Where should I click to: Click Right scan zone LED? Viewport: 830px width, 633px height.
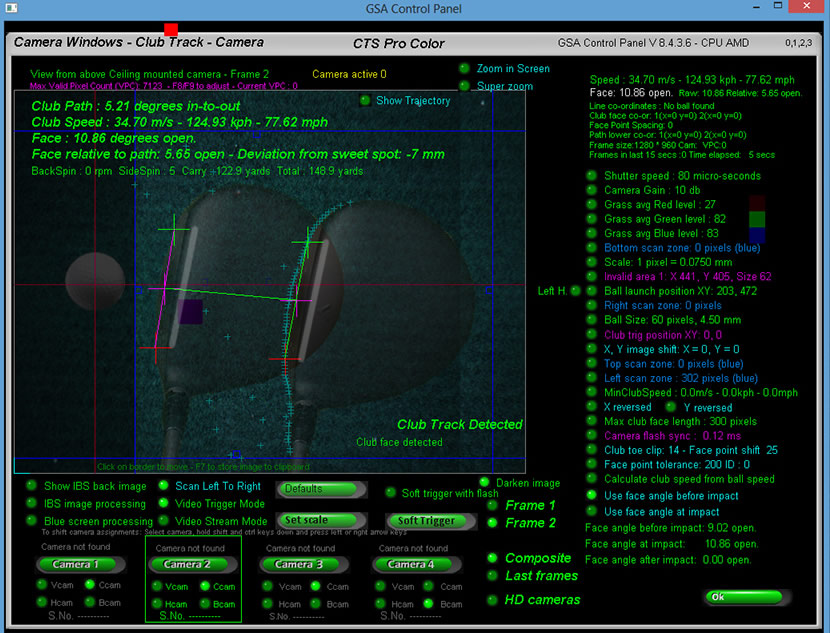pos(592,305)
